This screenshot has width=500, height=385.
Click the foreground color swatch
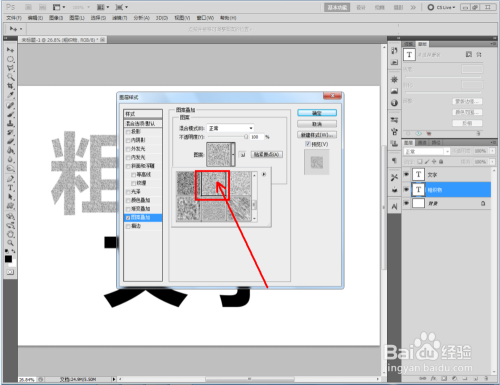[8, 259]
